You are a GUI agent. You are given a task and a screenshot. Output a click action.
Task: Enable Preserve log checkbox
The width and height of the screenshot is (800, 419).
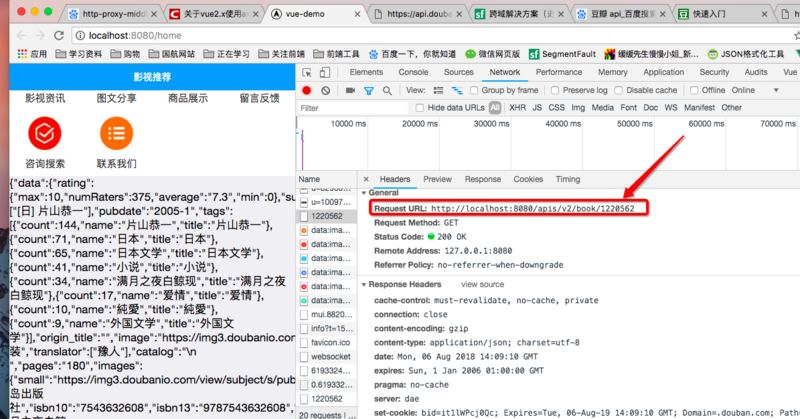555,90
